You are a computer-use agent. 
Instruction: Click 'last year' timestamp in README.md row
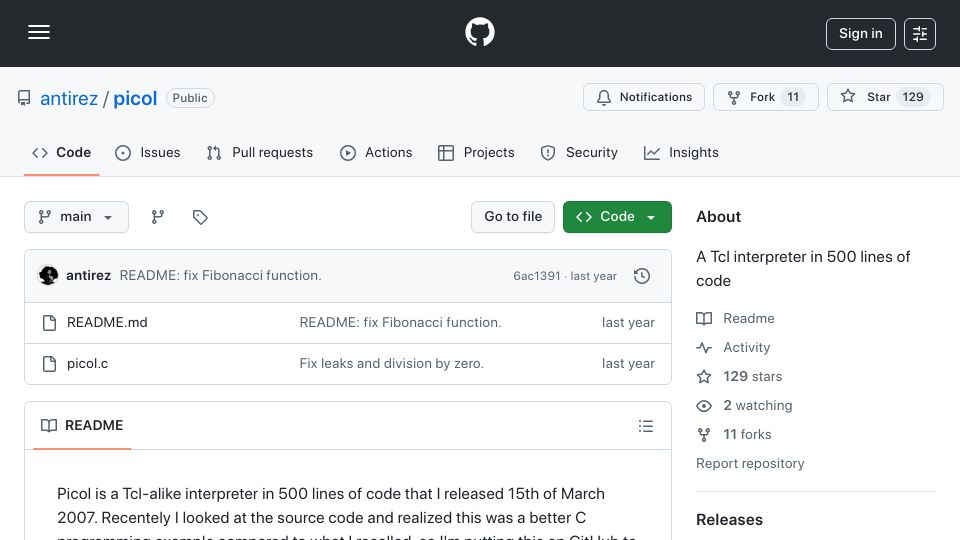point(628,323)
